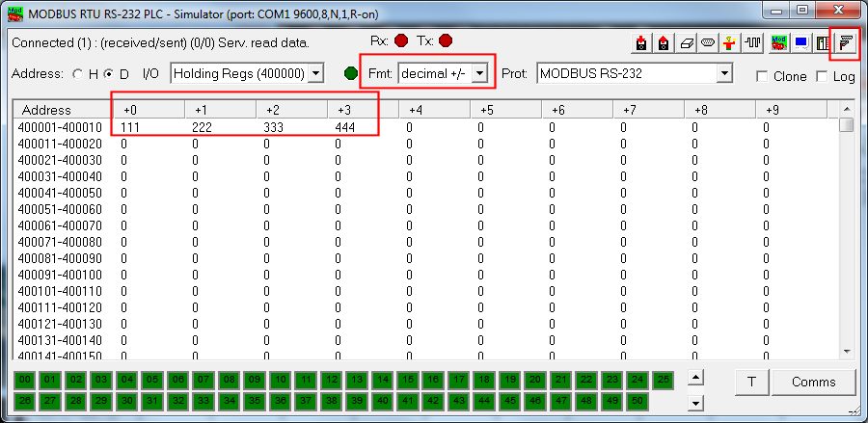Image resolution: width=868 pixels, height=423 pixels.
Task: Click row label 400091-400100
Action: tap(60, 275)
